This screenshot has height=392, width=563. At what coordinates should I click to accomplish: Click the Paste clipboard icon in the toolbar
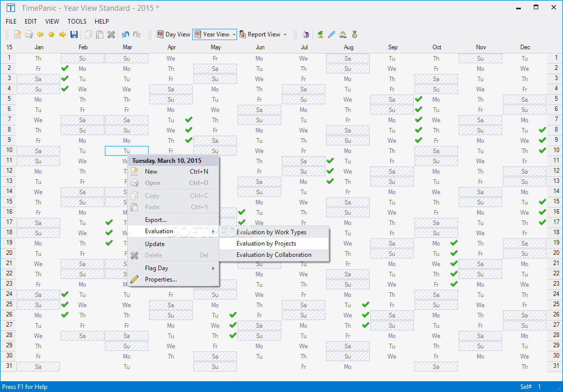point(100,34)
